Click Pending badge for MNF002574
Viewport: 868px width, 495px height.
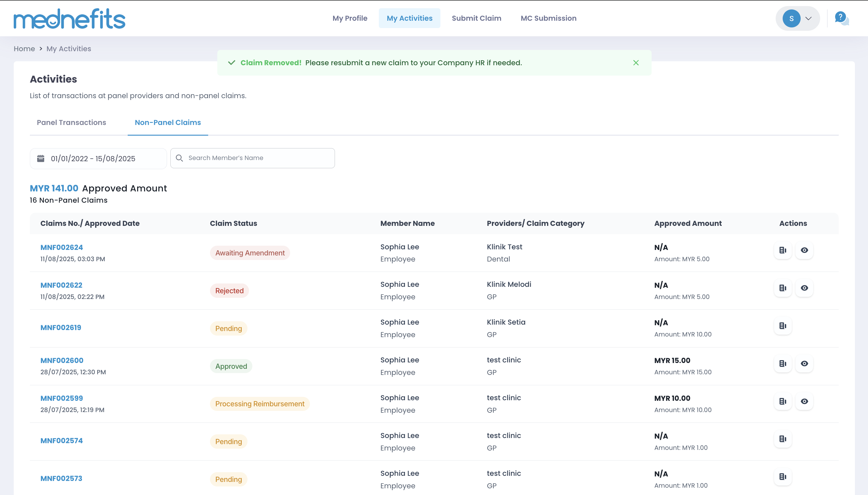[228, 442]
